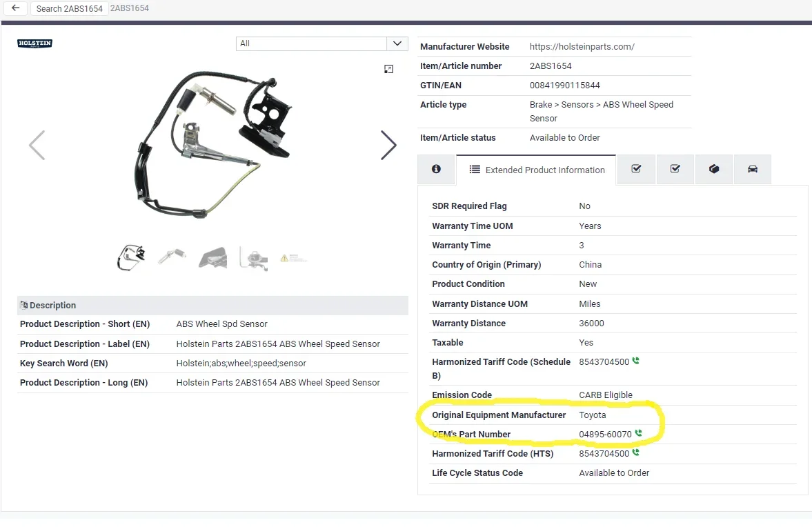The width and height of the screenshot is (812, 527).
Task: Click short description ABS Wheel Spd Sensor
Action: 221,324
